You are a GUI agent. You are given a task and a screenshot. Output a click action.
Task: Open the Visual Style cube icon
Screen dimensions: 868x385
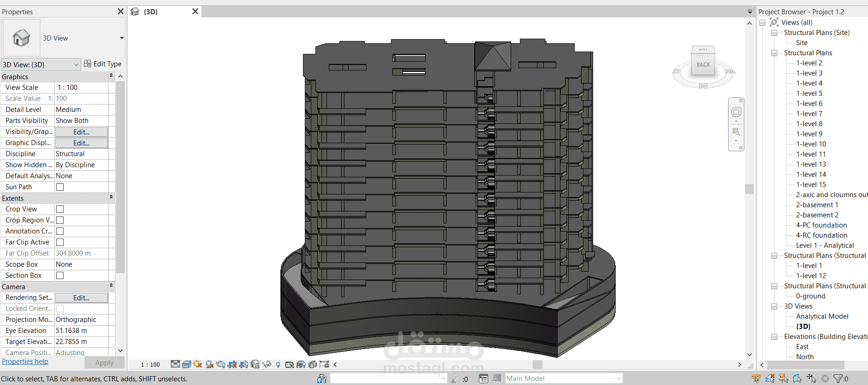click(x=186, y=364)
